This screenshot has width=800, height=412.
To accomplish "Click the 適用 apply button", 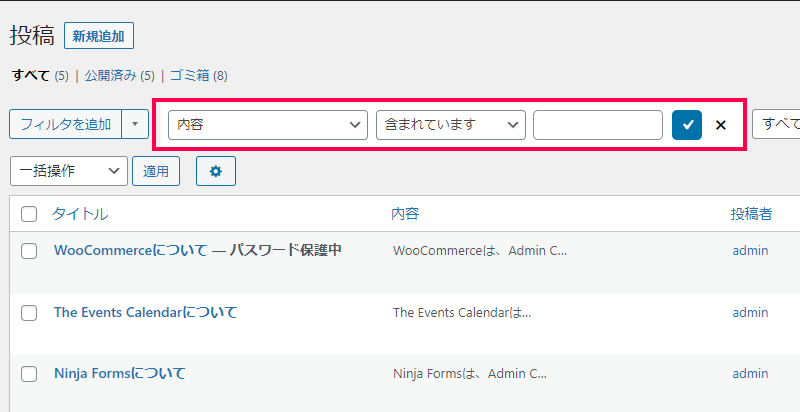I will 156,171.
